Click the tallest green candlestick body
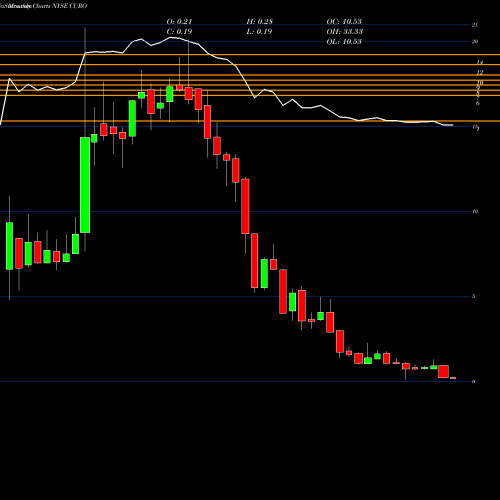Viewport: 500px width, 500px height. 85,185
